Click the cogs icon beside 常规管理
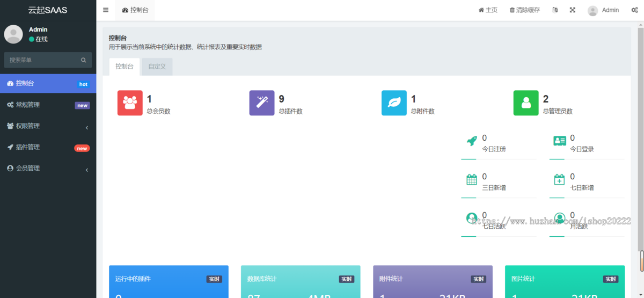 (x=10, y=105)
